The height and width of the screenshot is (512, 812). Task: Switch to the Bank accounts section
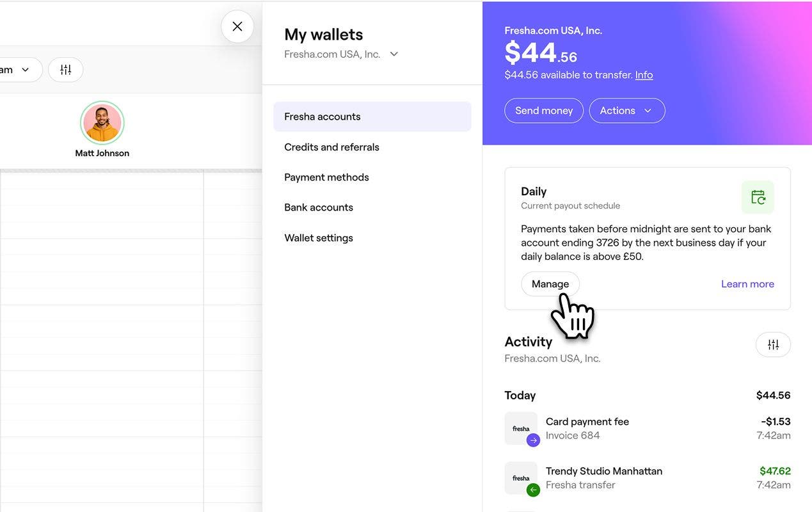pyautogui.click(x=318, y=207)
